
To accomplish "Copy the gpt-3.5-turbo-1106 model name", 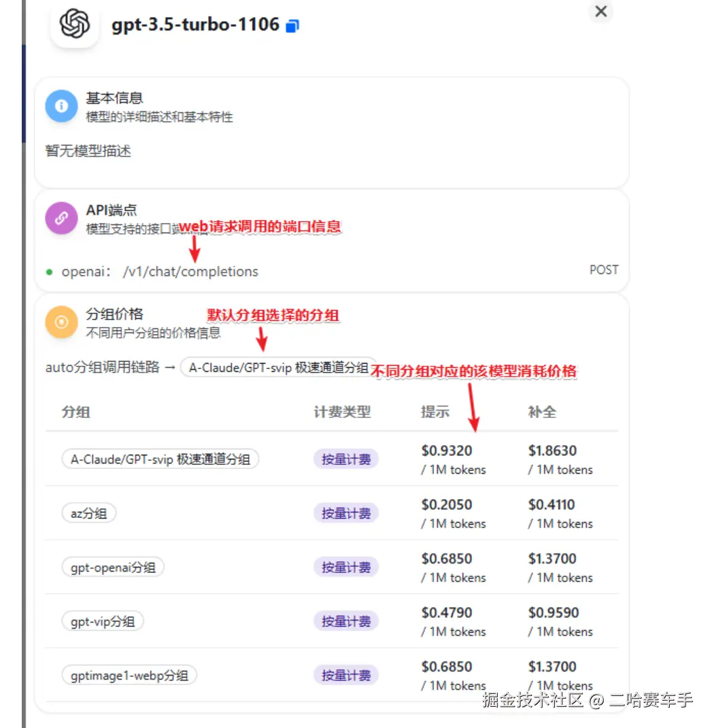I will tap(292, 26).
